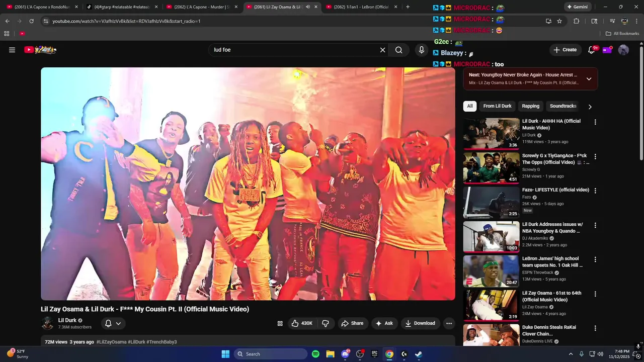The image size is (644, 362).
Task: Go back in browser history
Action: point(7,21)
